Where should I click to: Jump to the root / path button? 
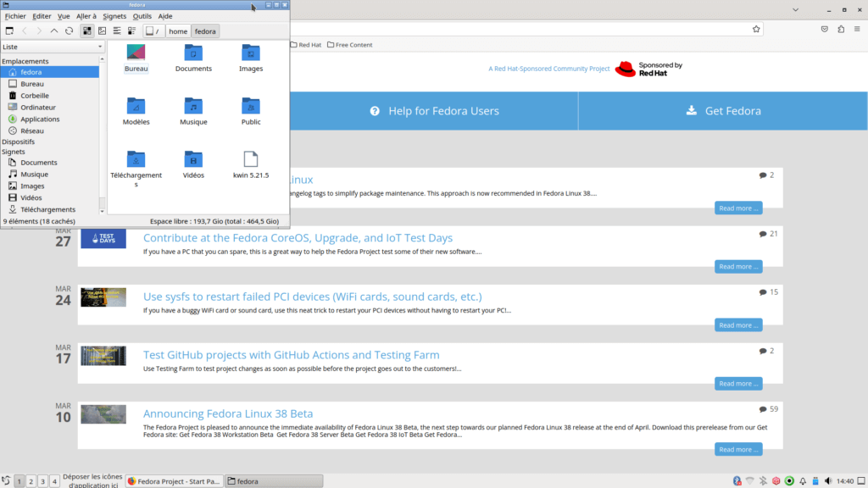153,31
